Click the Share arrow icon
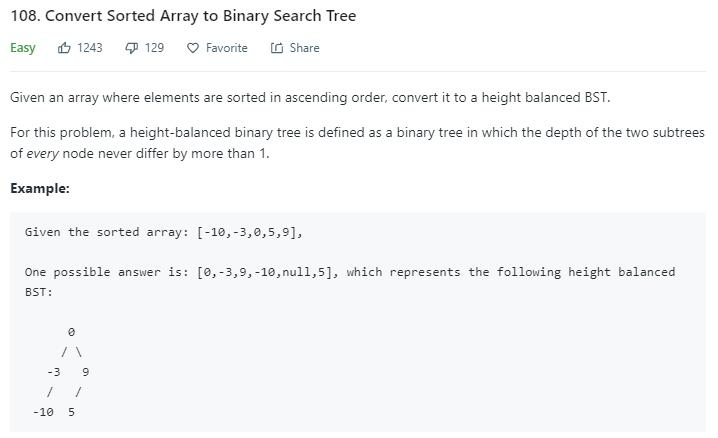The height and width of the screenshot is (438, 718). (277, 48)
